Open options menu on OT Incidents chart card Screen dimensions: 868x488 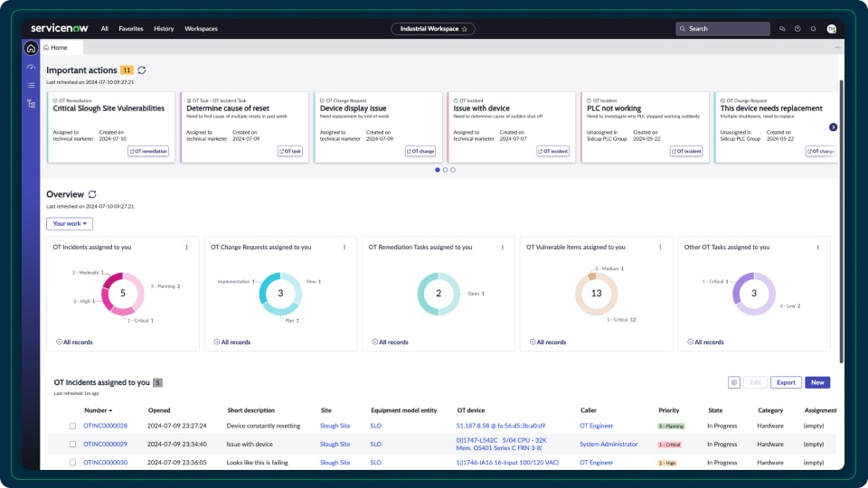tap(186, 247)
